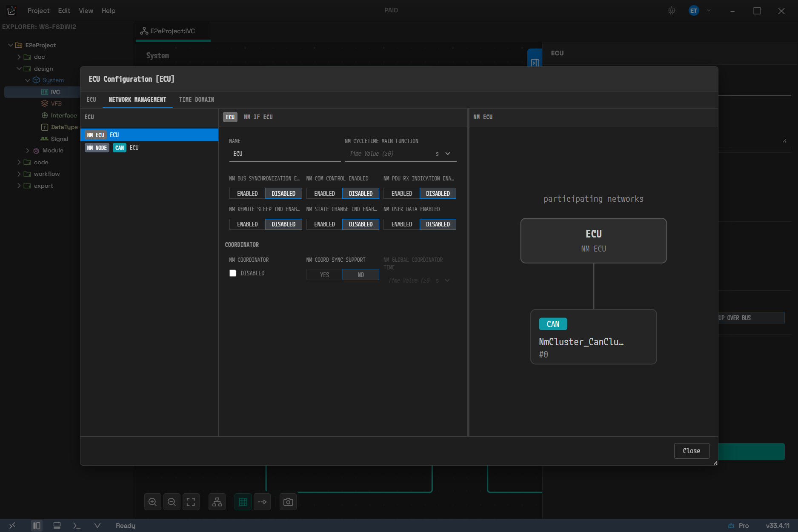Open the E2eProject:IVC editor tab
The image size is (798, 532).
coord(173,31)
